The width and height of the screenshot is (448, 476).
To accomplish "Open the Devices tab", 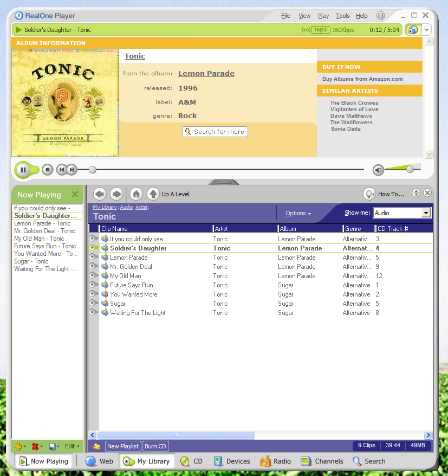I will click(232, 461).
